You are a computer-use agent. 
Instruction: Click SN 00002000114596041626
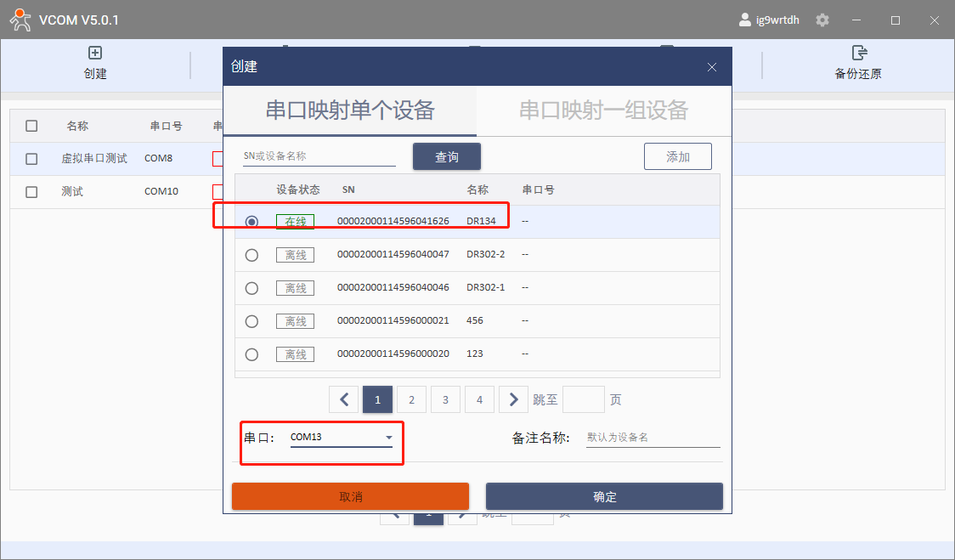pos(393,221)
